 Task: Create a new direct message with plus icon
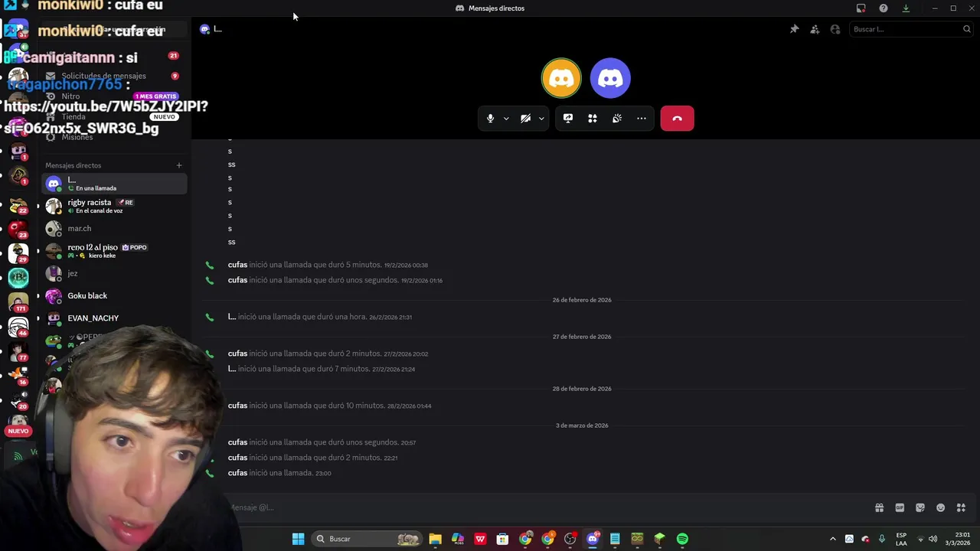point(179,165)
